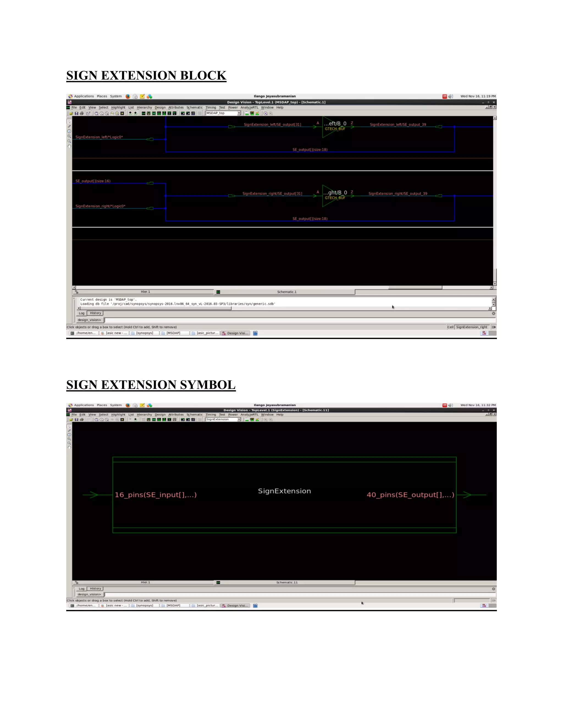Click the push-down hierarchy arrow icon in the upper toolbar
The width and height of the screenshot is (563, 728).
pos(130,113)
